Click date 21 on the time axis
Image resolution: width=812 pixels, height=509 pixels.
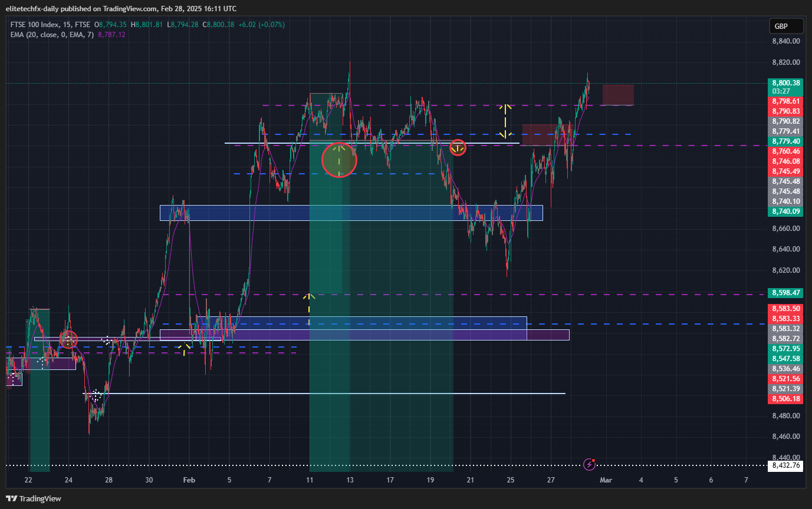click(470, 480)
